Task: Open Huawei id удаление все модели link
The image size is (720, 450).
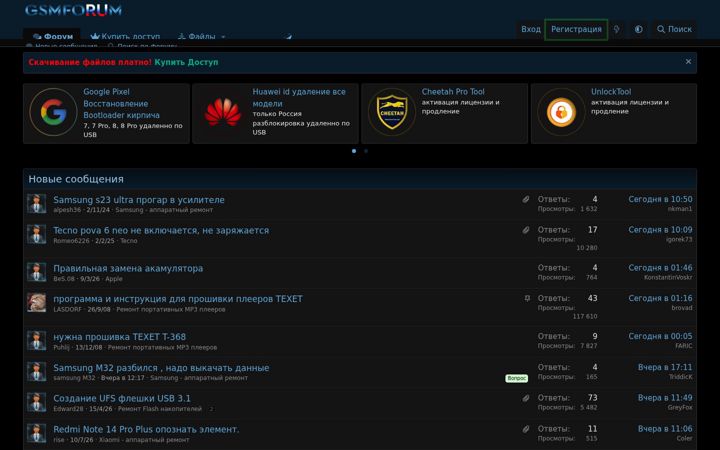Action: 299,97
